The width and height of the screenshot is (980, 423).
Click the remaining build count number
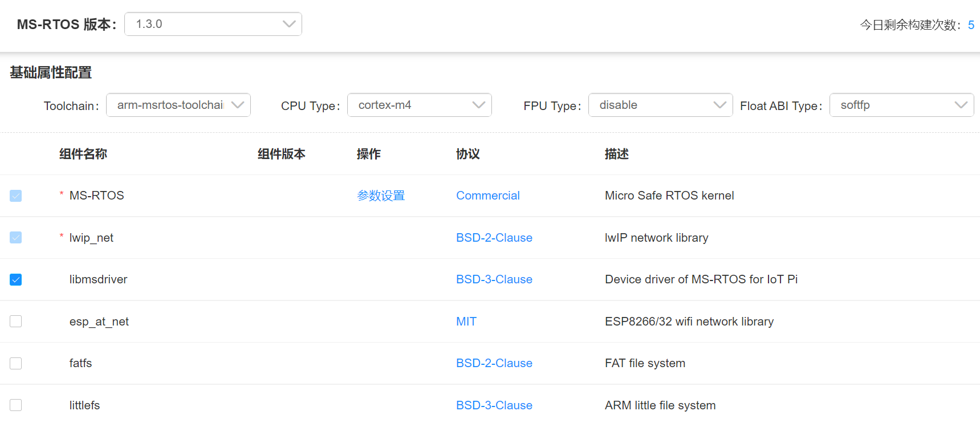click(971, 25)
